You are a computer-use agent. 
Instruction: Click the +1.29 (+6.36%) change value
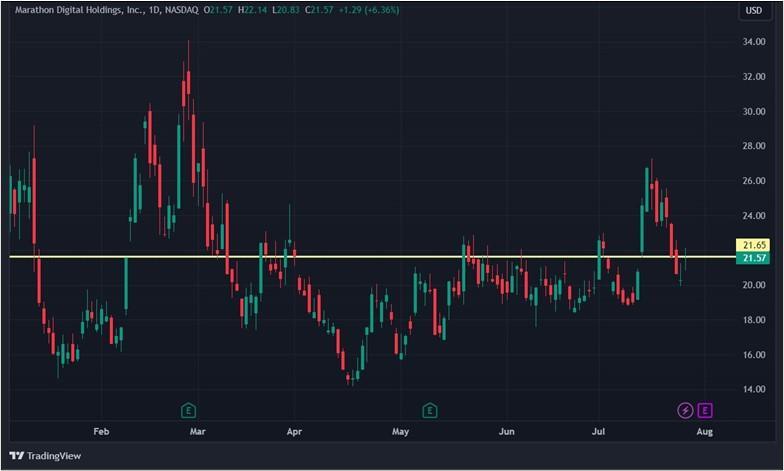368,10
